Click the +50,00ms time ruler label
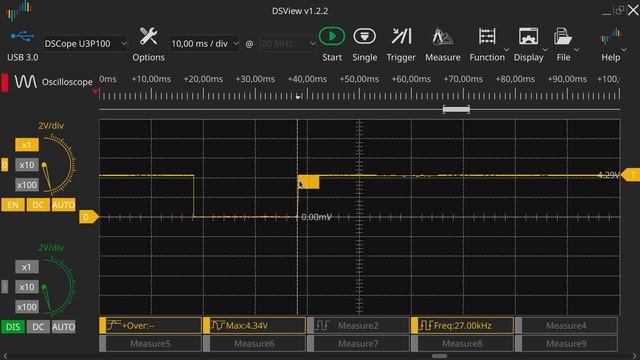This screenshot has height=360, width=640. point(359,79)
